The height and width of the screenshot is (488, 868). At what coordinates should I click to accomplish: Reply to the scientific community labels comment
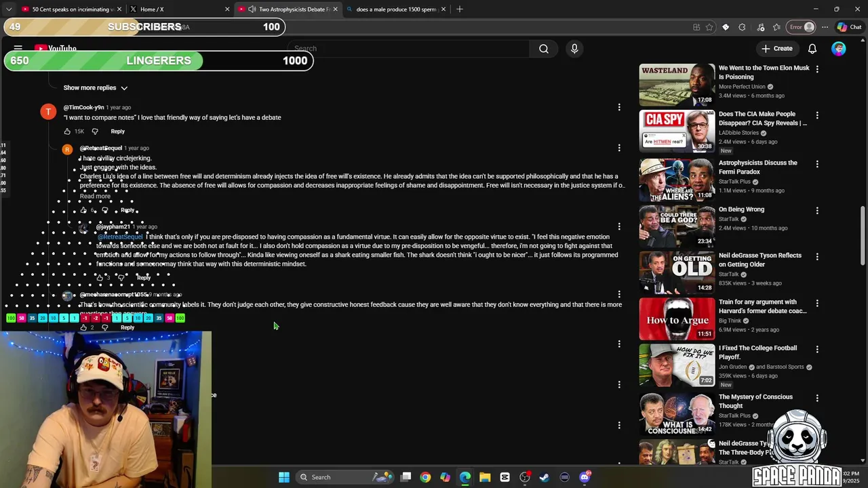127,327
